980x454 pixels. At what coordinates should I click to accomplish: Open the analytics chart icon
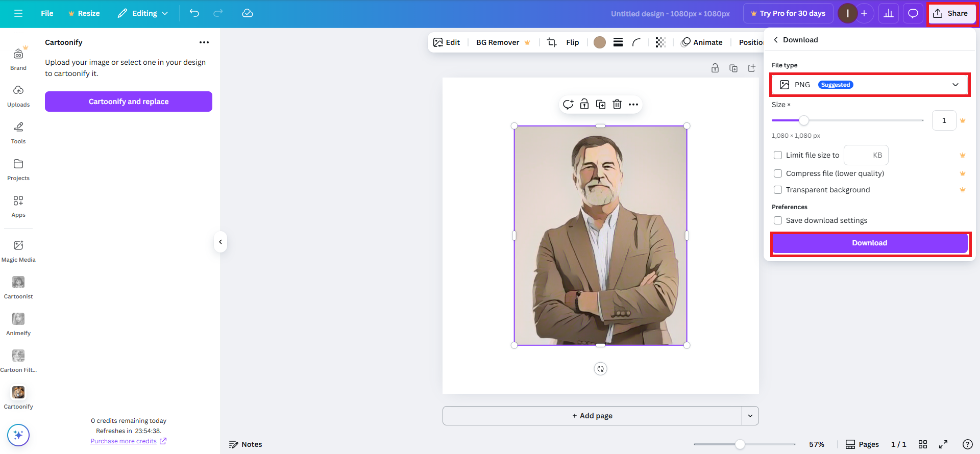coord(889,13)
